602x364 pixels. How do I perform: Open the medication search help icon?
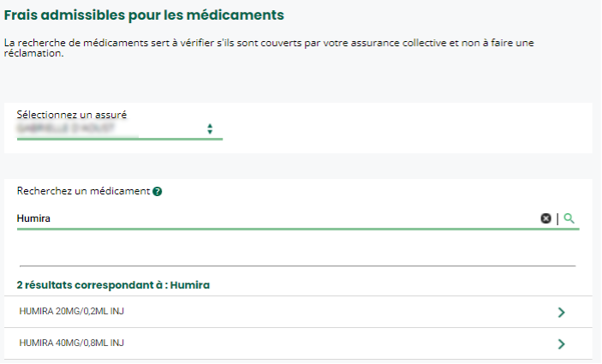click(158, 191)
